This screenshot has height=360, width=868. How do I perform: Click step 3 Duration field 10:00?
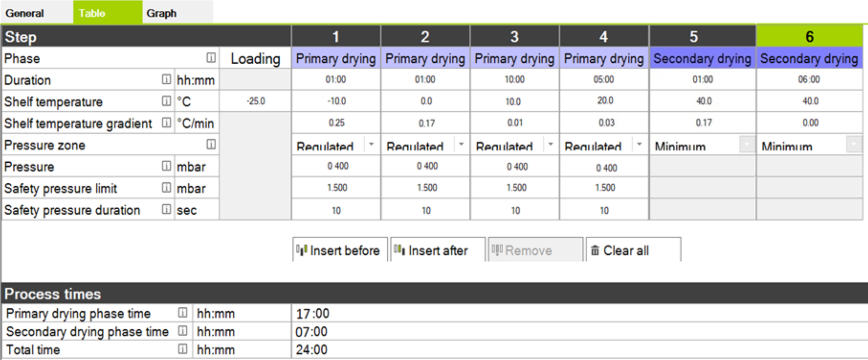pyautogui.click(x=515, y=79)
